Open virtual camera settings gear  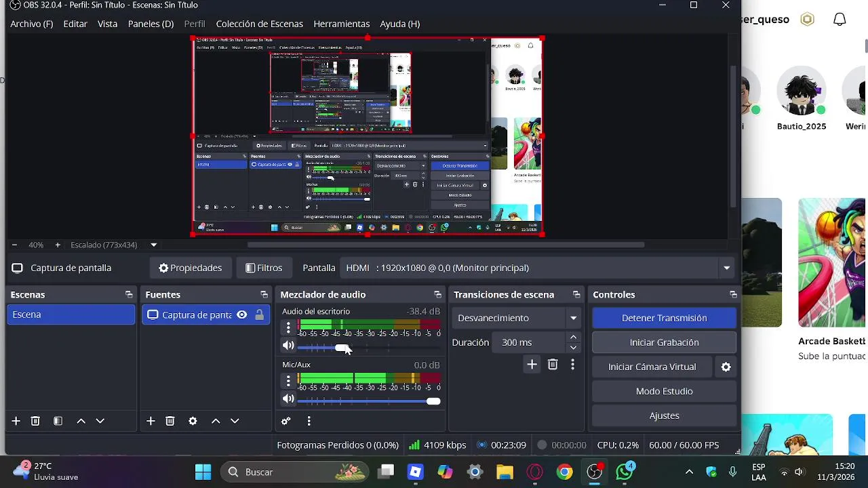tap(726, 367)
